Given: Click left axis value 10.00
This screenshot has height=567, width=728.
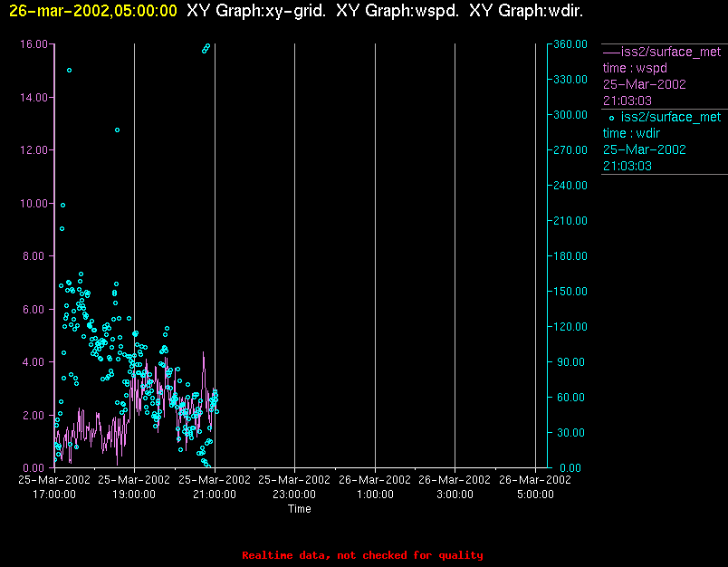Looking at the screenshot, I should [34, 204].
